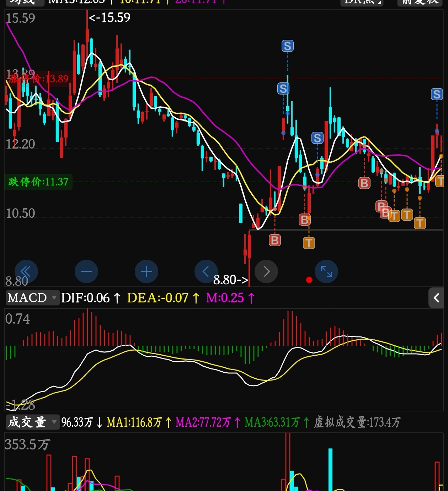Tap the S marker at chart's right edge

coord(437,94)
